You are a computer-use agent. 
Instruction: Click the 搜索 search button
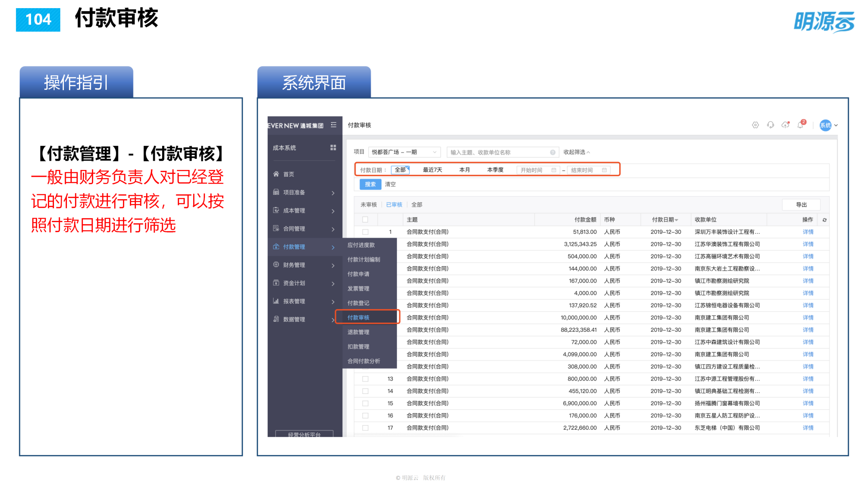(370, 184)
